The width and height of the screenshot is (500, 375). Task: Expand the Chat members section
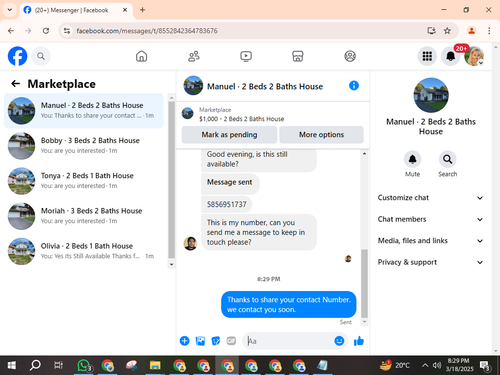point(430,219)
